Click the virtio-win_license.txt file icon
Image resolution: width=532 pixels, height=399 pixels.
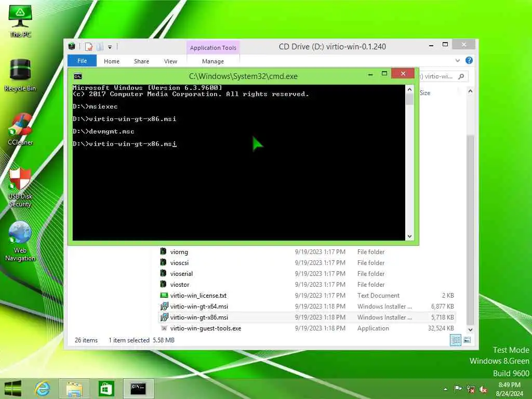coord(164,295)
